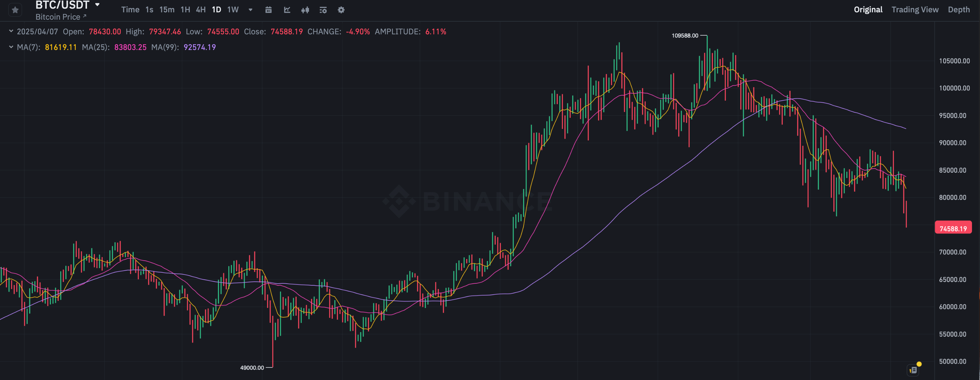Open the technical indicators chart icon
Viewport: 980px width, 380px height.
point(287,10)
